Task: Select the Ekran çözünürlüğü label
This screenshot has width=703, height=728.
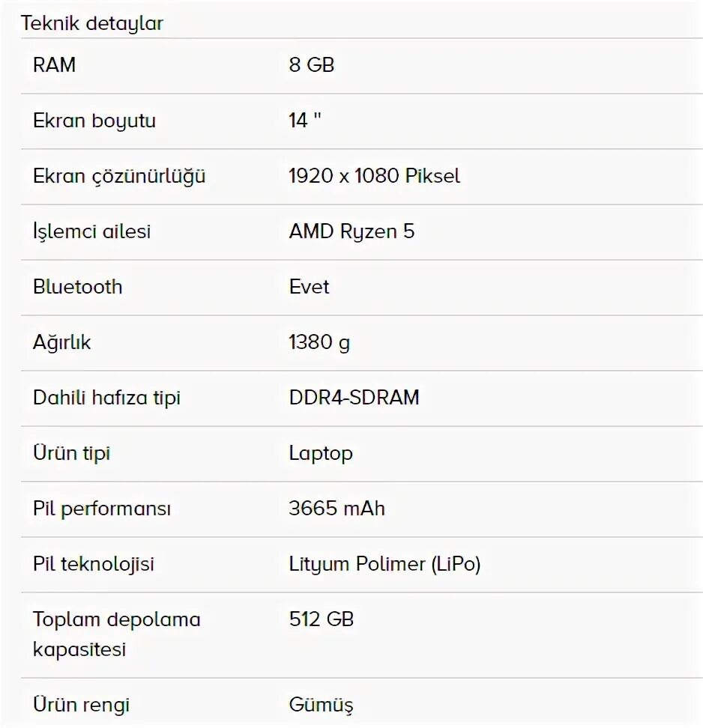Action: click(119, 177)
